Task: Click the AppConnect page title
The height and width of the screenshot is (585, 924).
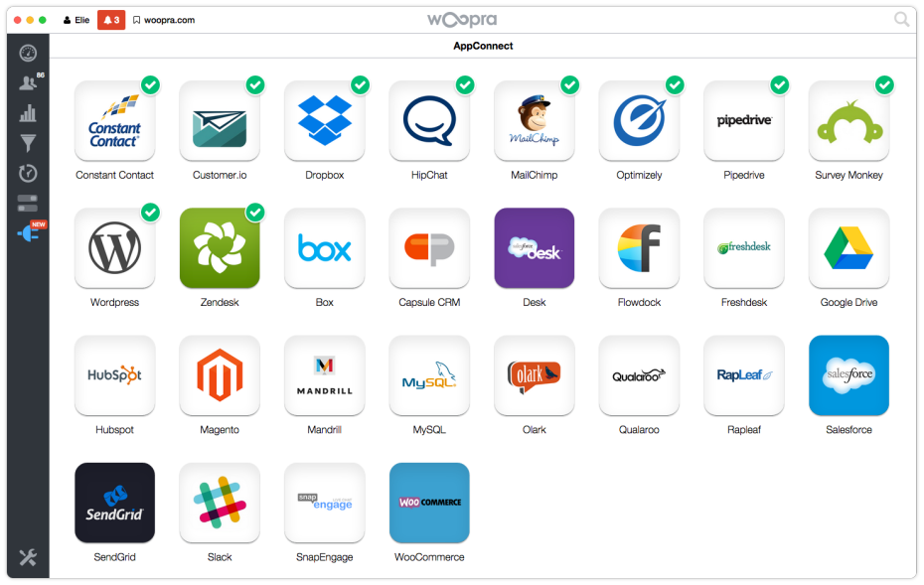Action: tap(483, 46)
